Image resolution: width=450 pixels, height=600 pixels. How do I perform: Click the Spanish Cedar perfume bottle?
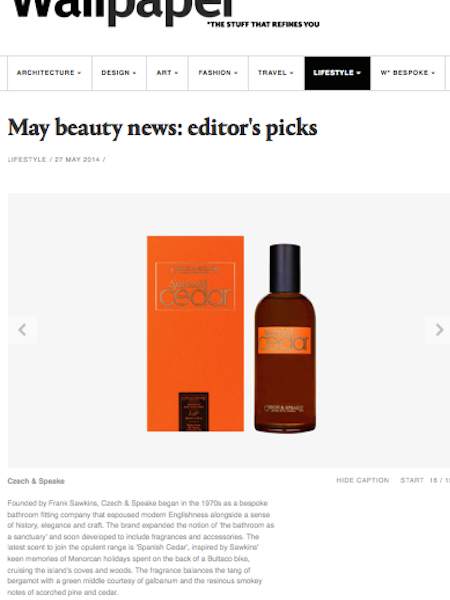tap(285, 338)
